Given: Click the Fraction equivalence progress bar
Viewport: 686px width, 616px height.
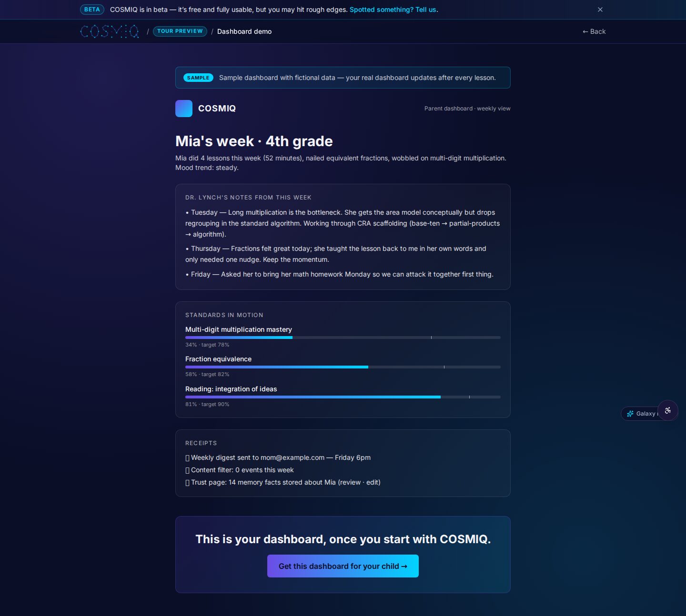Looking at the screenshot, I should pyautogui.click(x=343, y=367).
